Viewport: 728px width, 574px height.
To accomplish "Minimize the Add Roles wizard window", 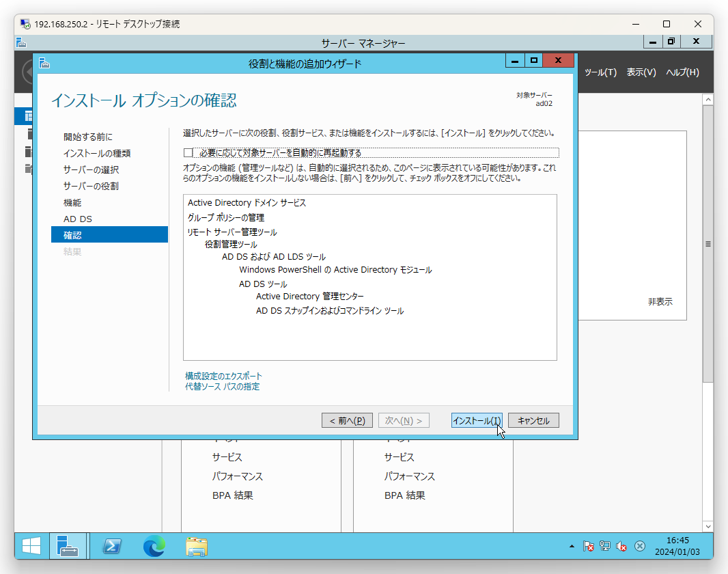I will click(x=515, y=61).
